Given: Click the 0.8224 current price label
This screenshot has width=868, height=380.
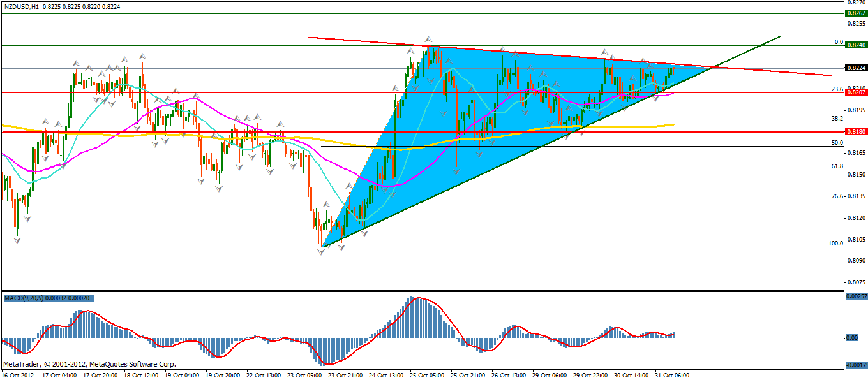Looking at the screenshot, I should [x=855, y=68].
